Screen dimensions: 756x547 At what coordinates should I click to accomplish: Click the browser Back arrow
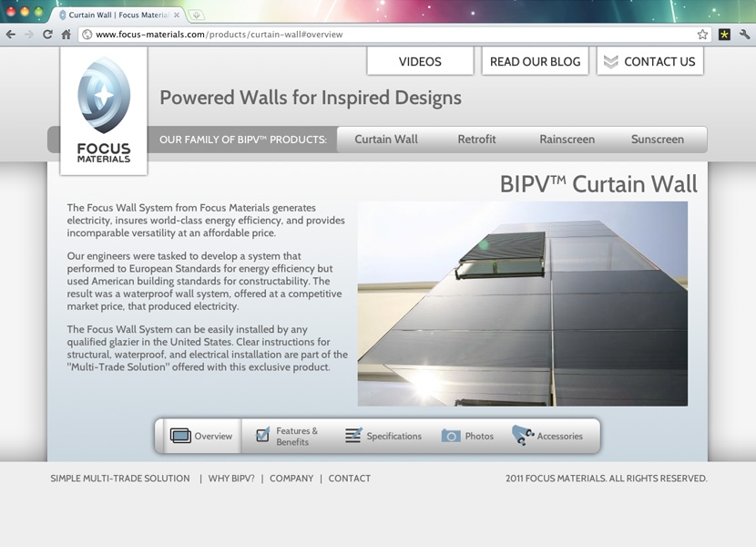[11, 35]
